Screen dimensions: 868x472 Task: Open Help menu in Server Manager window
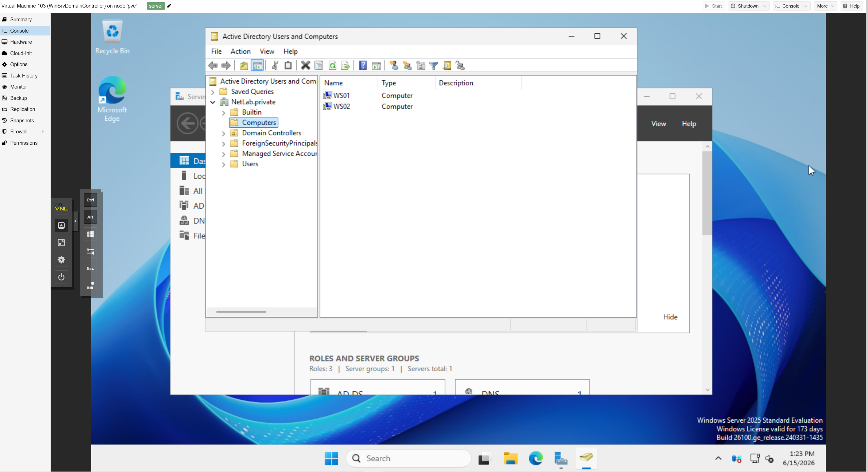tap(689, 124)
